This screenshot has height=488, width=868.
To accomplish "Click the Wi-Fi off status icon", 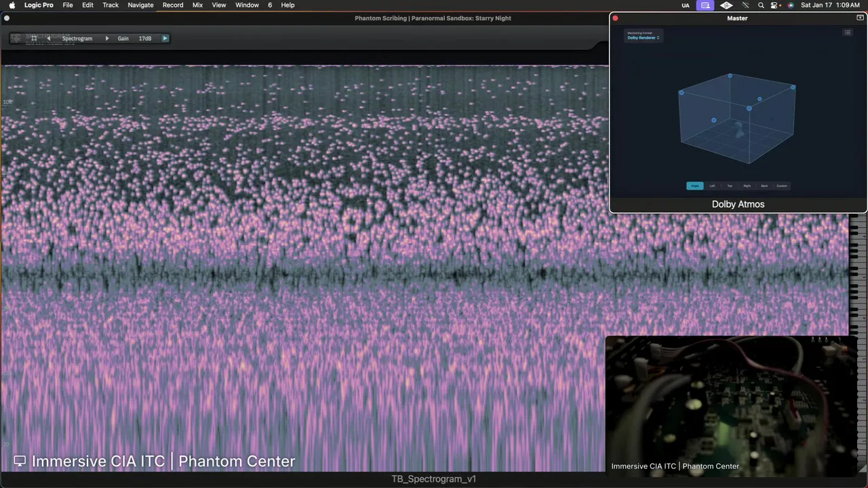I will click(x=745, y=5).
